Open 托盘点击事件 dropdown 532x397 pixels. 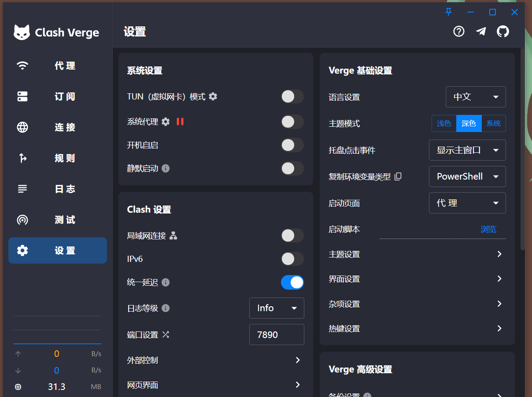tap(467, 150)
